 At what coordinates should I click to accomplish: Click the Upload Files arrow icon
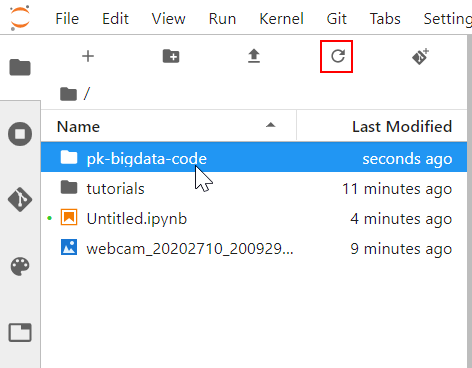click(254, 56)
